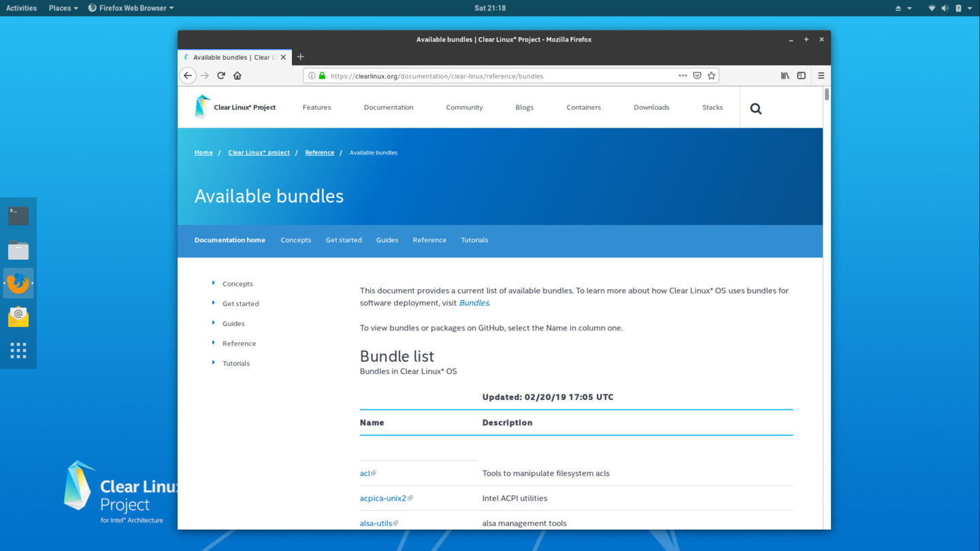
Task: Close the Available bundles tab
Action: [x=283, y=57]
